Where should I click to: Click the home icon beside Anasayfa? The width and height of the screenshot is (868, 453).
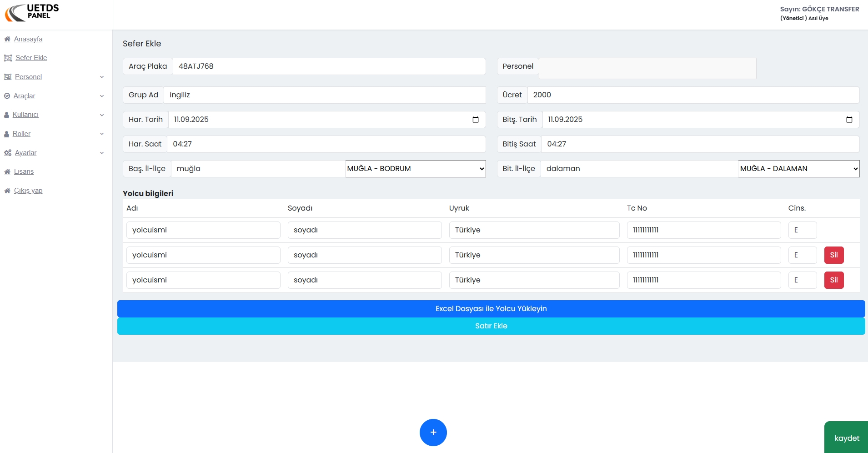click(x=7, y=39)
